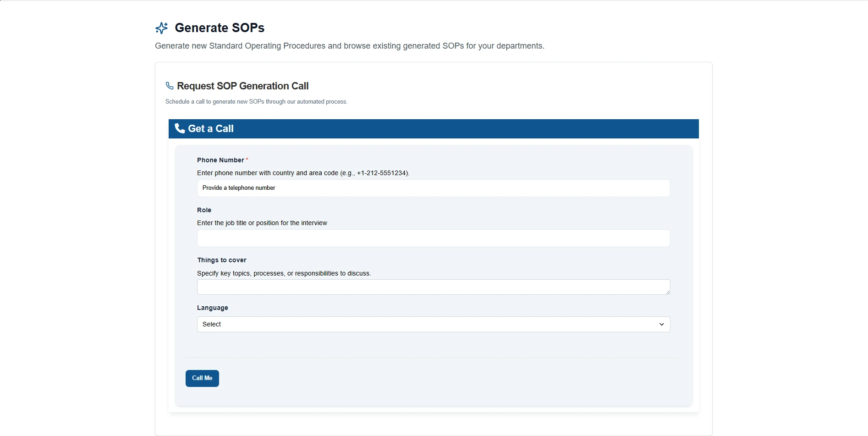This screenshot has width=868, height=436.
Task: Click the phone outline icon near Request SOP Generation Call
Action: 170,86
